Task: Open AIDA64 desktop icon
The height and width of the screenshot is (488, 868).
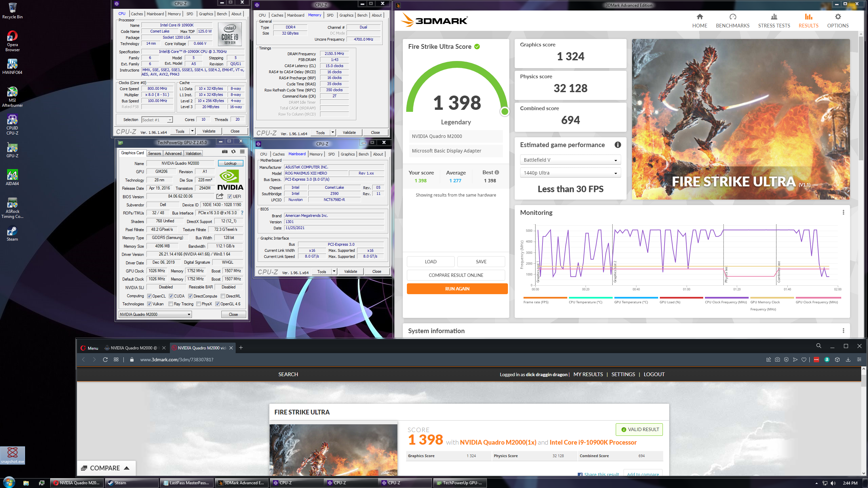Action: point(12,178)
